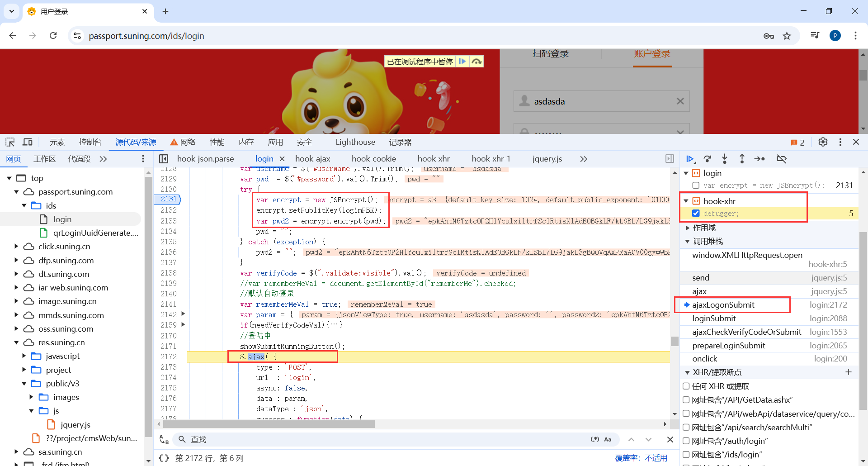Open DevTools settings gear

click(x=823, y=142)
